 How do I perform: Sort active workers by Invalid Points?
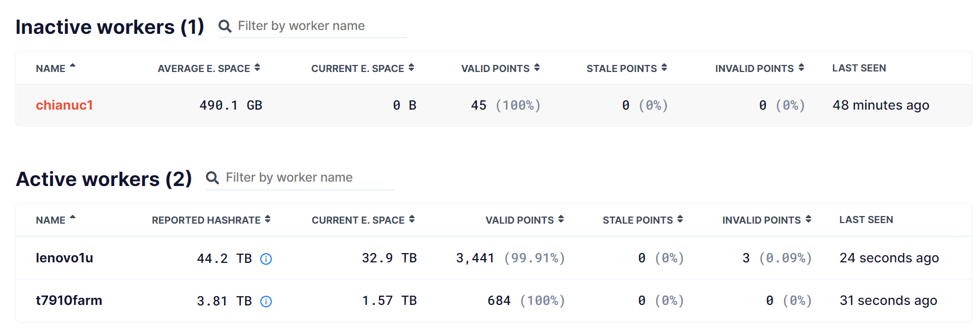[x=766, y=220]
